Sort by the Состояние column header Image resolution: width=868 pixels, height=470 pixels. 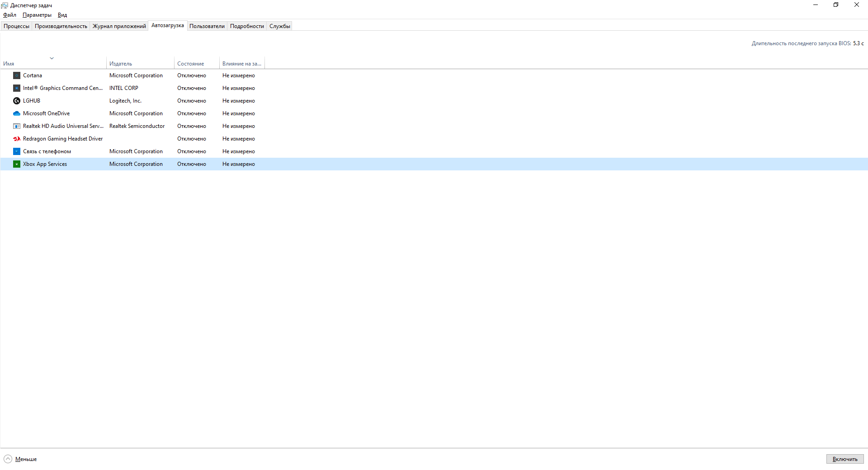pos(197,64)
